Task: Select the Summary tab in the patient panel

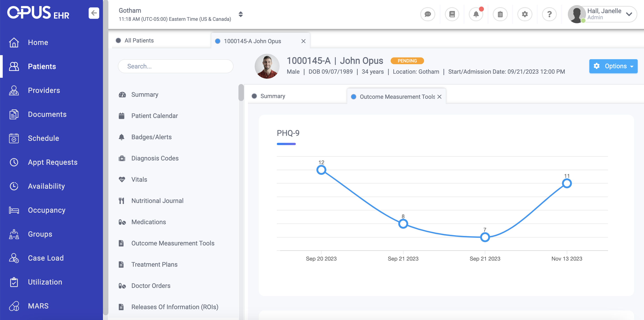Action: point(273,96)
